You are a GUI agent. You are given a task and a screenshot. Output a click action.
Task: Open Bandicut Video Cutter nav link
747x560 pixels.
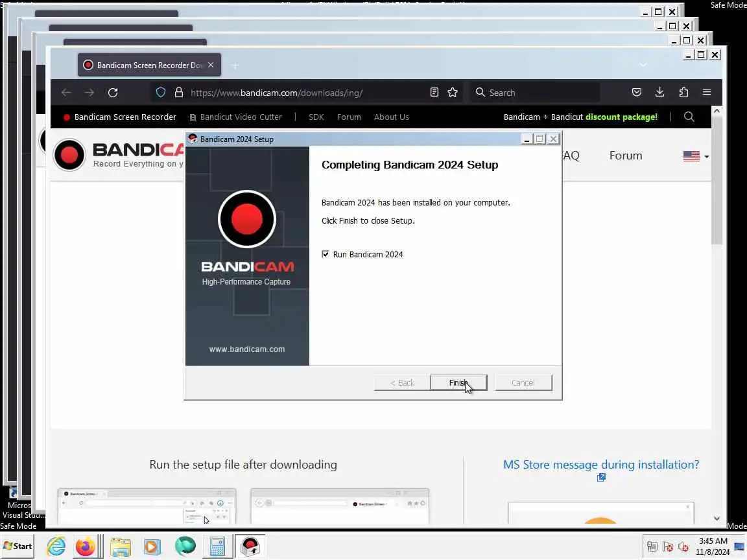(236, 117)
